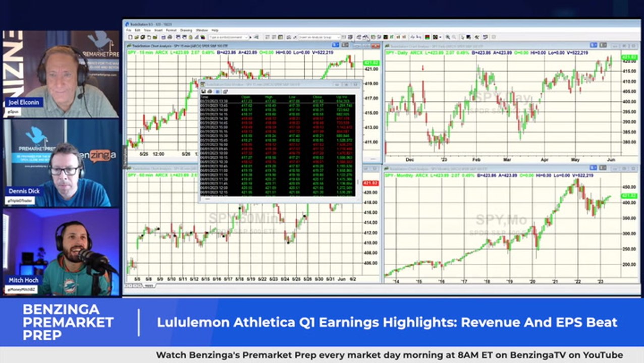644x363 pixels.
Task: Click the red-green color chart toolbar icon
Action: pyautogui.click(x=427, y=37)
